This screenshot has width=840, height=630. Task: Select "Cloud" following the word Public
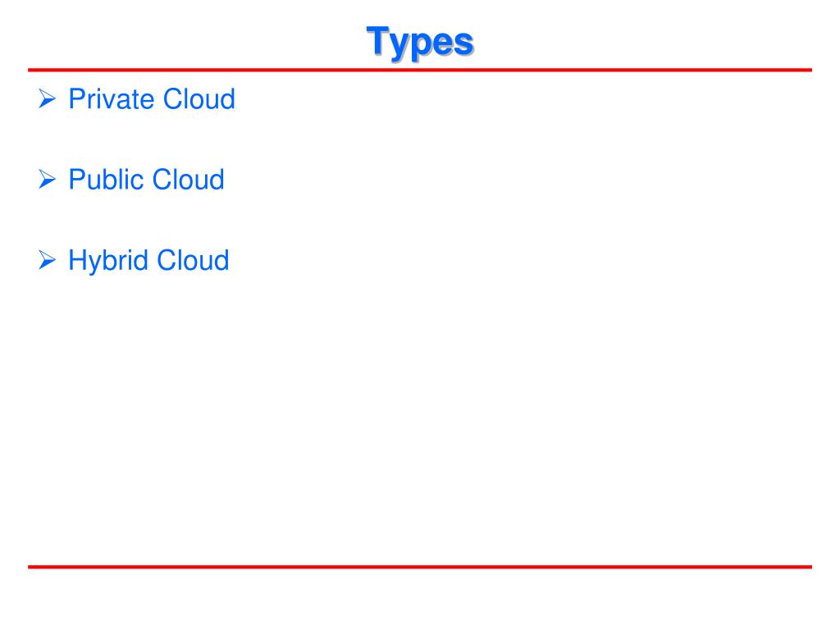point(188,180)
